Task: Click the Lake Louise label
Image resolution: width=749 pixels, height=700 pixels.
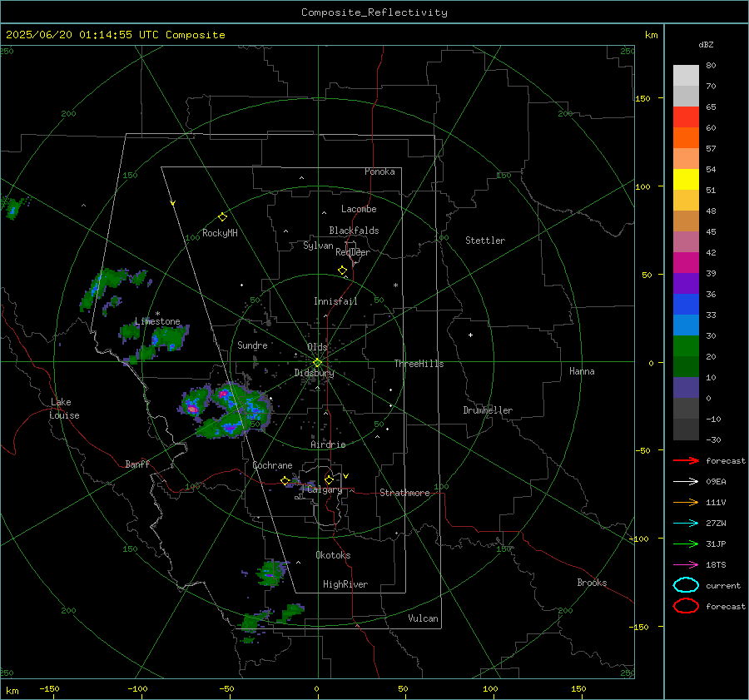Action: (64, 409)
